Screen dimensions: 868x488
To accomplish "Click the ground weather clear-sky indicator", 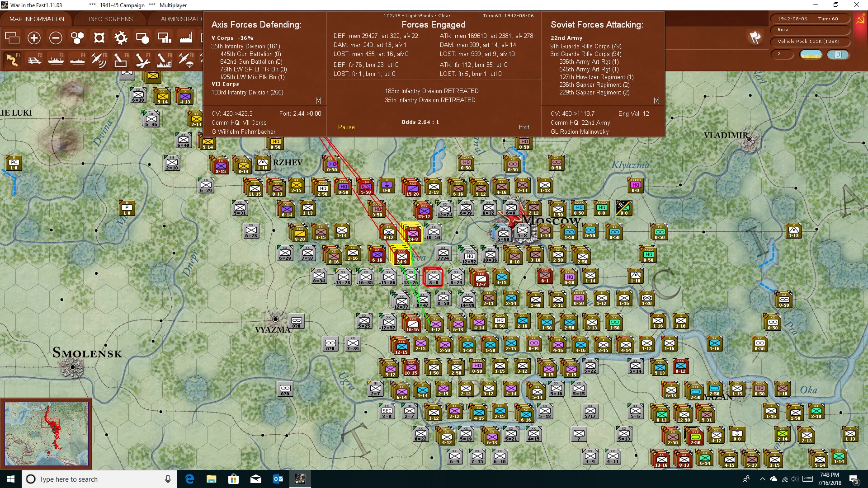I will 811,54.
